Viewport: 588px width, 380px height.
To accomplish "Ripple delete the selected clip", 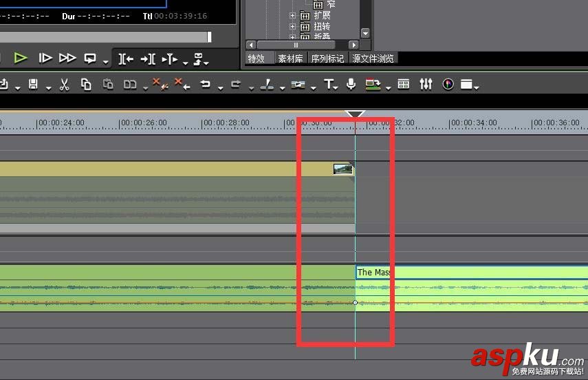I will tap(183, 84).
